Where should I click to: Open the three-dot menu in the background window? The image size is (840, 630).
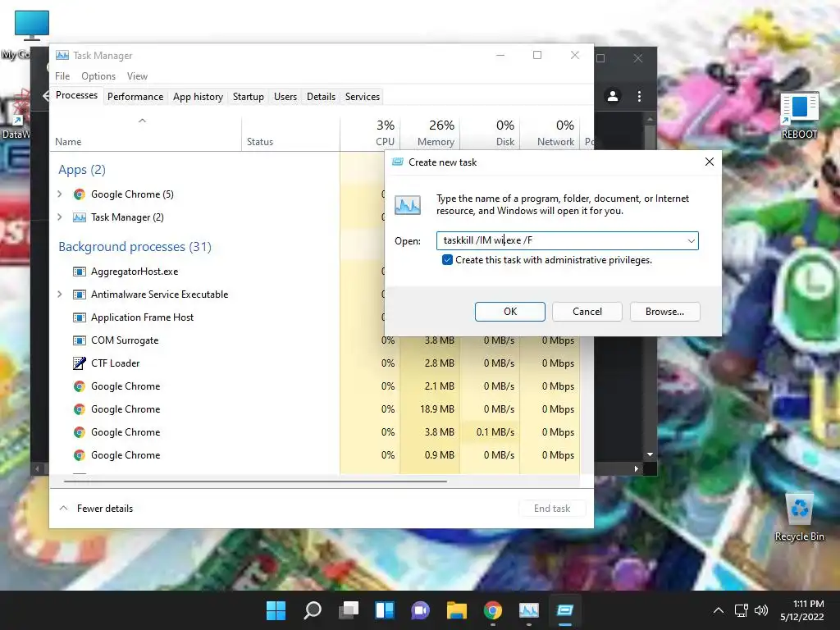tap(639, 96)
